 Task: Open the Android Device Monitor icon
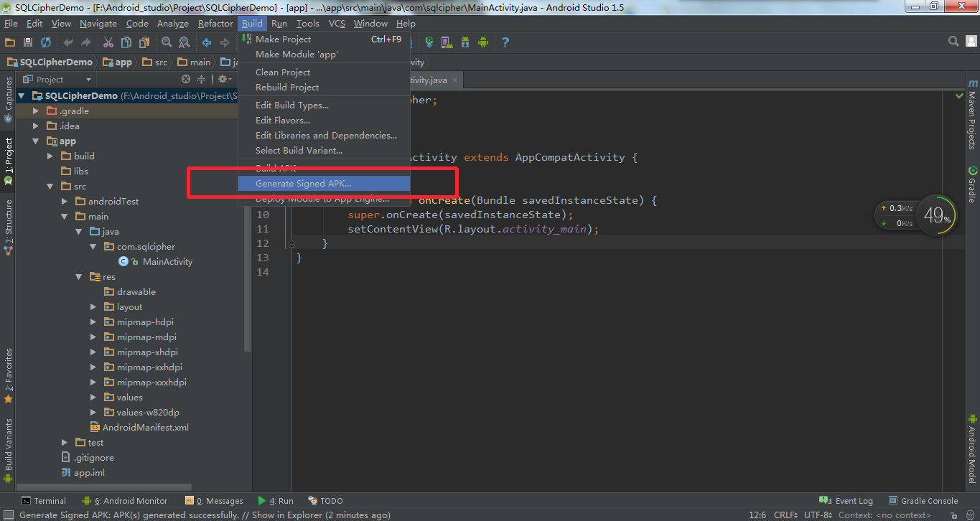(483, 42)
